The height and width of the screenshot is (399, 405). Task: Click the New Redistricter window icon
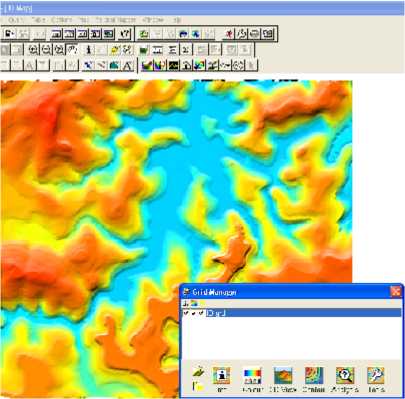(108, 34)
